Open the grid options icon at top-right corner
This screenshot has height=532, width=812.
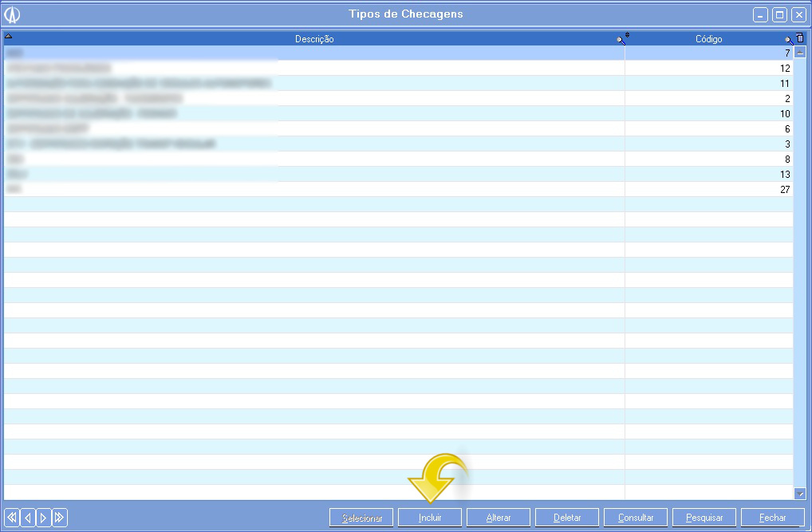pyautogui.click(x=800, y=38)
